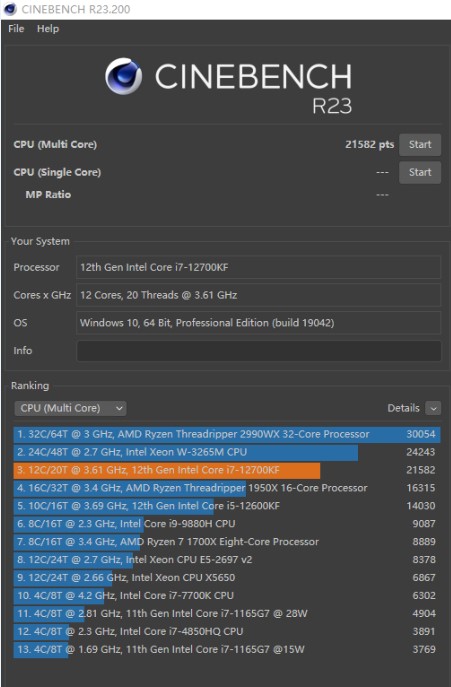Click the Details label in the Ranking section

(x=403, y=408)
